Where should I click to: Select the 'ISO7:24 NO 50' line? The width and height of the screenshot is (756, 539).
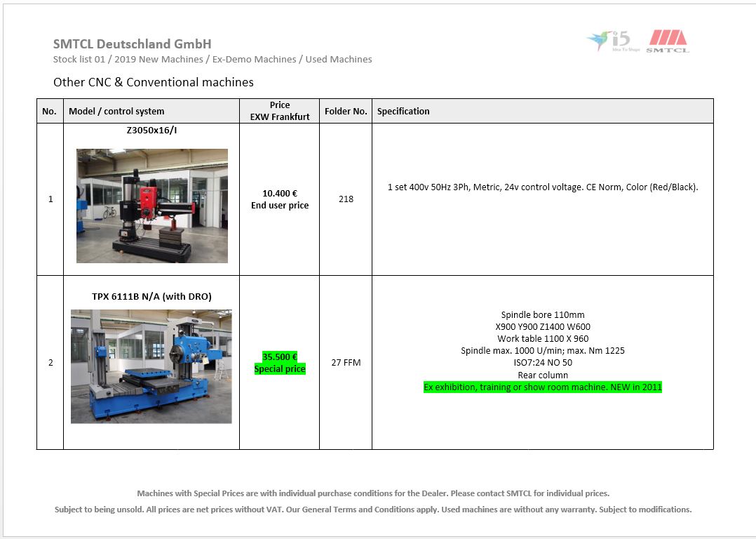coord(543,362)
